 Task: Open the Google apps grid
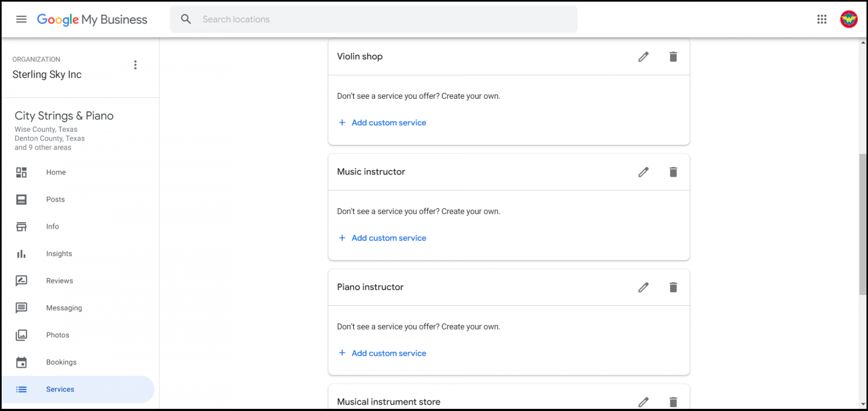pos(821,20)
